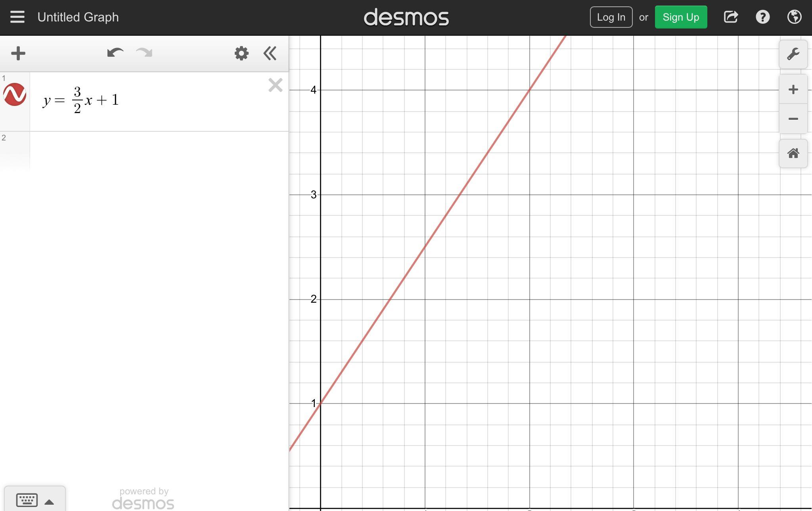Screen dimensions: 812x511
Task: Click the add item plus button
Action: click(x=18, y=53)
